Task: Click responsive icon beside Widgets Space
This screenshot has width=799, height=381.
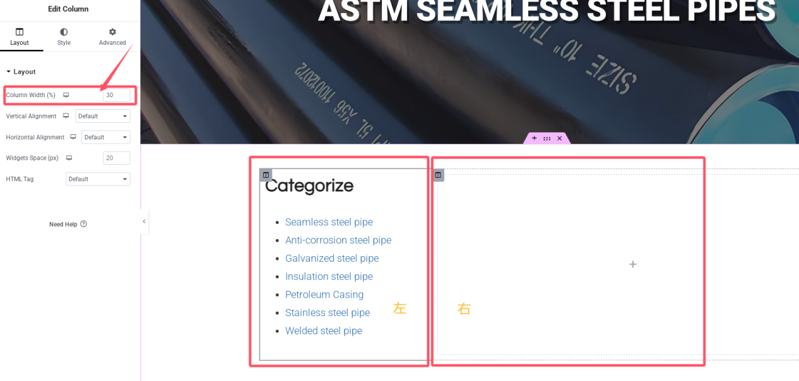Action: tap(69, 158)
